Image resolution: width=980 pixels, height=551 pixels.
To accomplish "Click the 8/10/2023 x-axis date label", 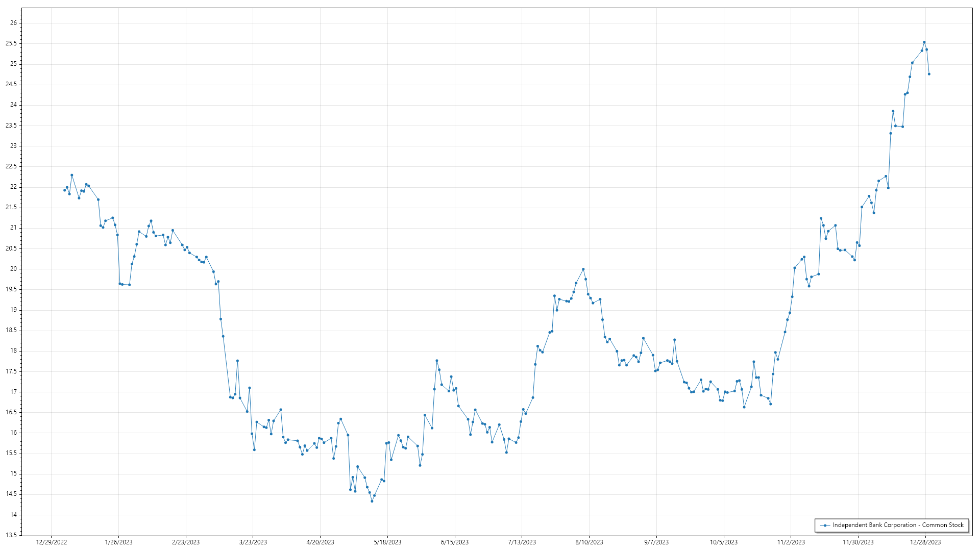I will click(x=589, y=542).
